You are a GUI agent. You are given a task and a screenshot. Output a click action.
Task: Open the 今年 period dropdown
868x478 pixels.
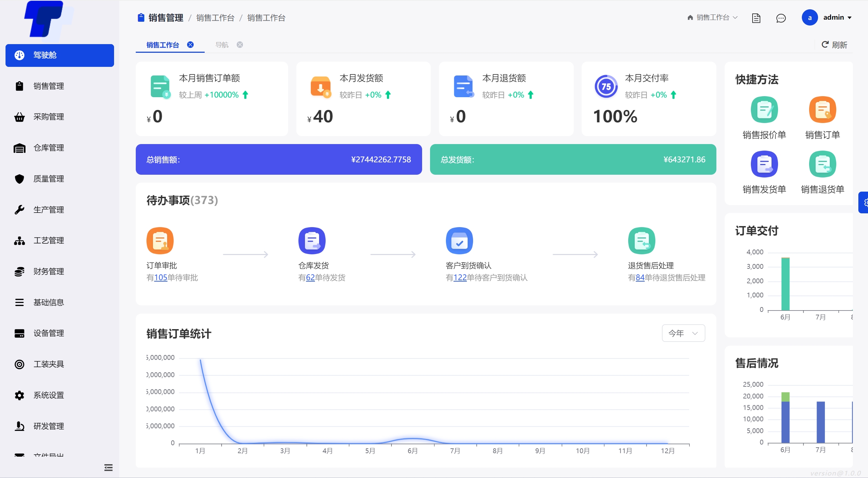pyautogui.click(x=683, y=333)
